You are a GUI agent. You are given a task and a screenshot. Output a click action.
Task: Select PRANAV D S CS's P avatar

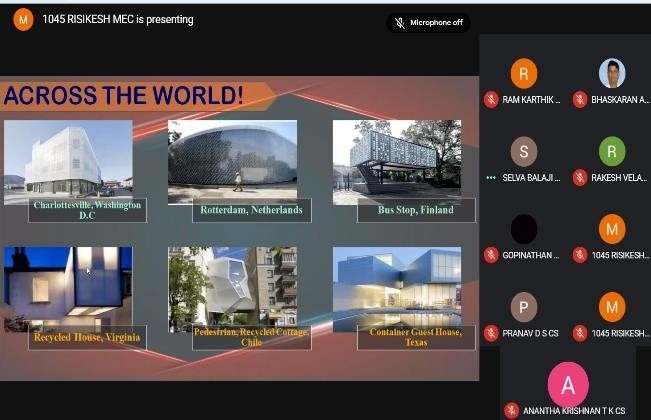(x=524, y=307)
